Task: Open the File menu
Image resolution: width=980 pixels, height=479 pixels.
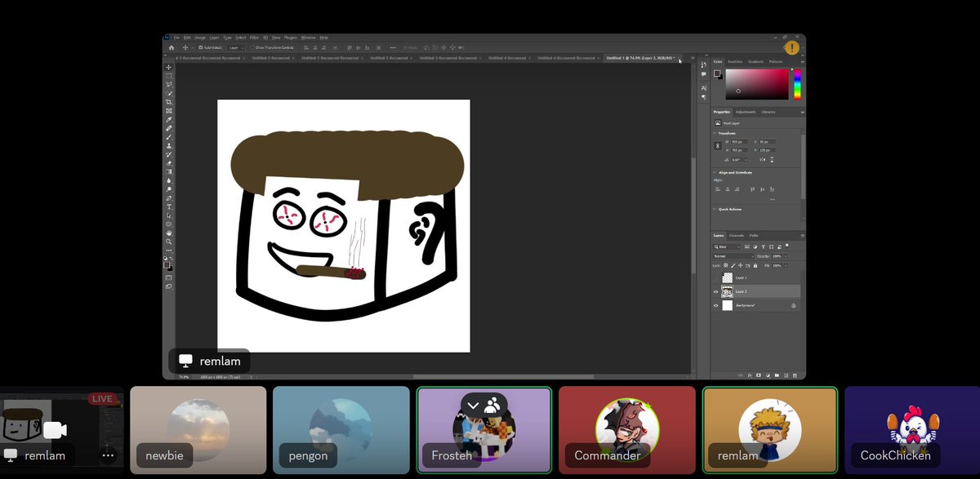Action: [176, 38]
